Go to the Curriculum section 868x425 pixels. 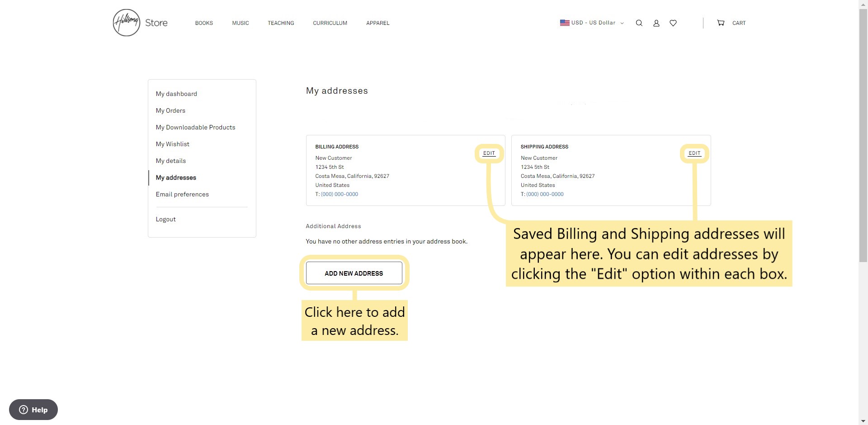(330, 23)
